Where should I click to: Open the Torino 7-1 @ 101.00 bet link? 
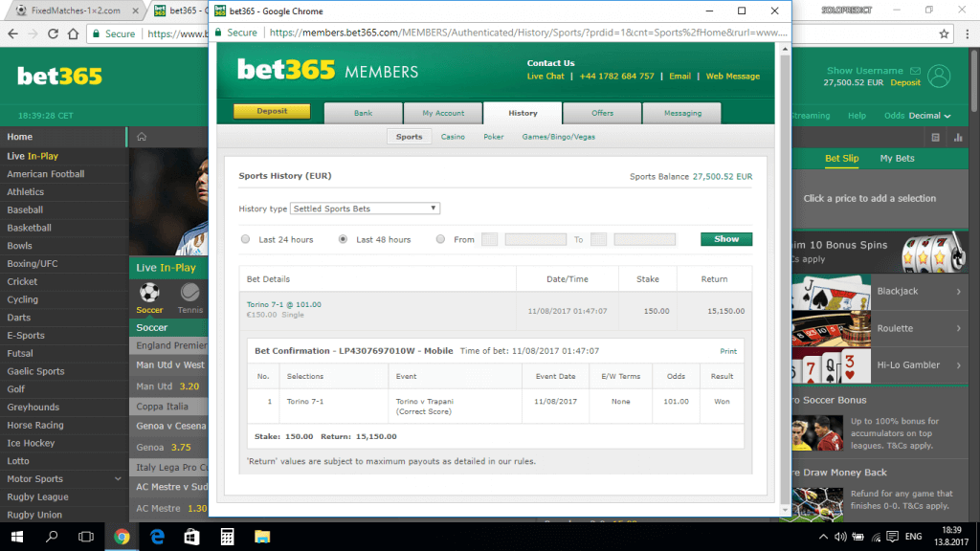pyautogui.click(x=283, y=305)
